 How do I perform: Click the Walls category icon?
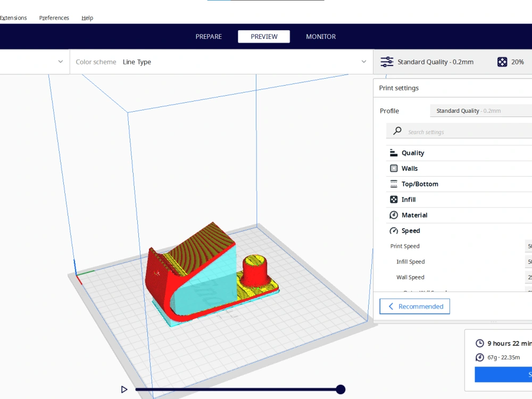click(x=394, y=169)
